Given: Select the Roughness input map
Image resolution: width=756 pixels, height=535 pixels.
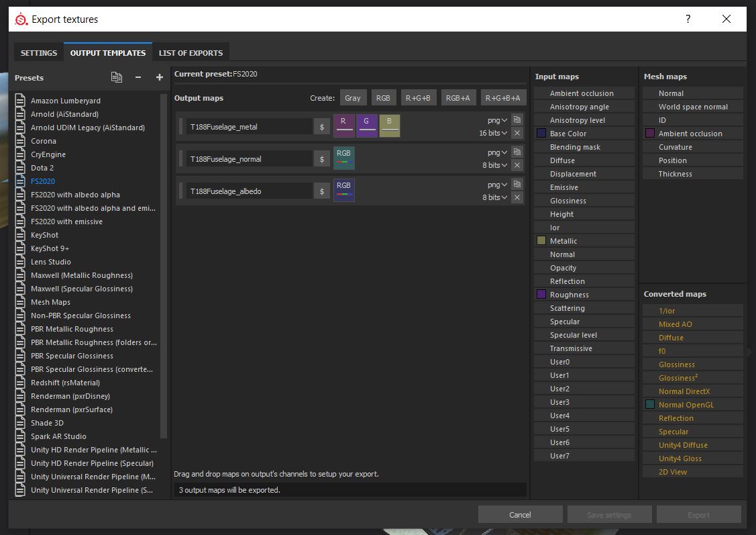Looking at the screenshot, I should click(x=569, y=295).
